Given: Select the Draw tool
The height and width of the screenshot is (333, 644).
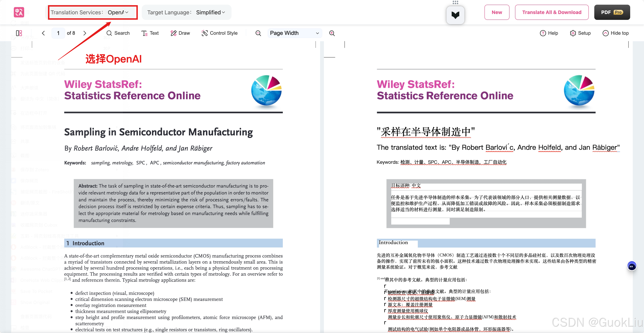Looking at the screenshot, I should pyautogui.click(x=180, y=33).
